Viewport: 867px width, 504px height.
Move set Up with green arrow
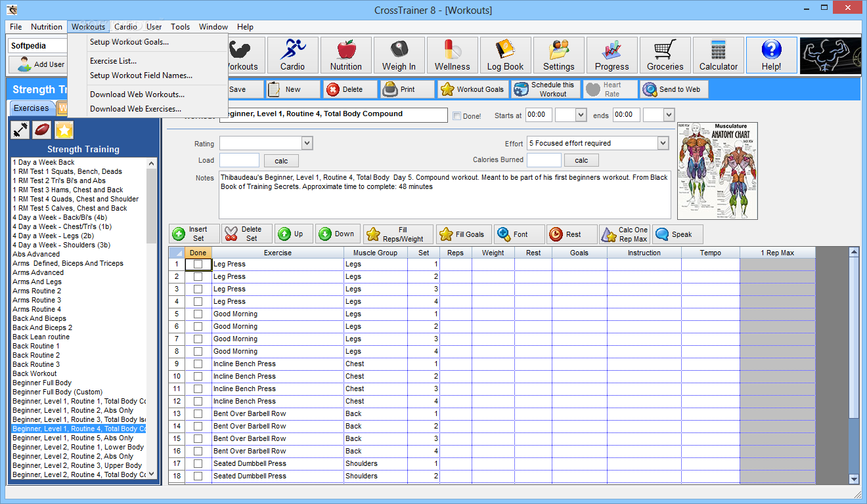coord(294,234)
